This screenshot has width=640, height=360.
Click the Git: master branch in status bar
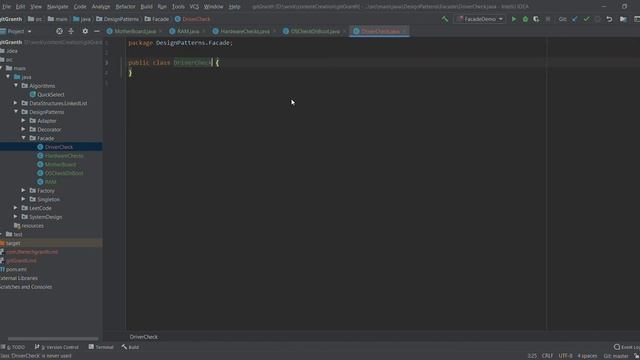pyautogui.click(x=616, y=356)
